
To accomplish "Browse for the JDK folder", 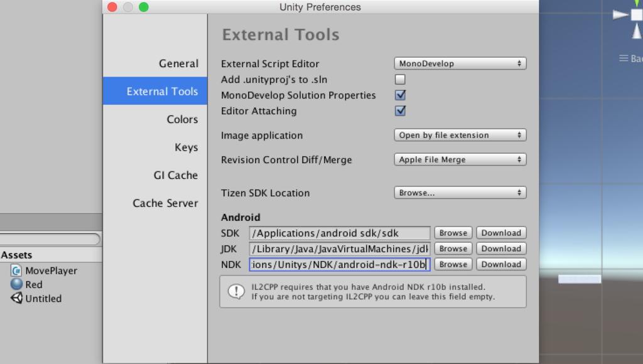I will tap(453, 249).
